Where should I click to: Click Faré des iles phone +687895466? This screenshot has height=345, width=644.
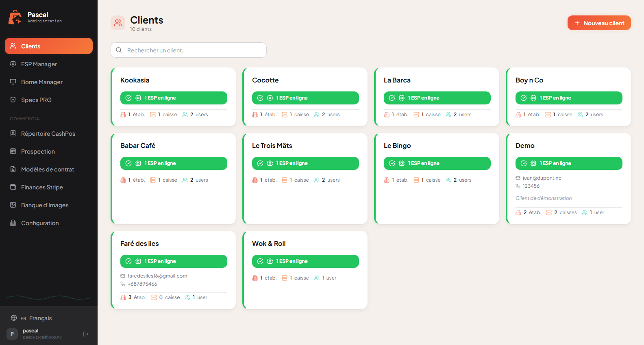click(142, 284)
